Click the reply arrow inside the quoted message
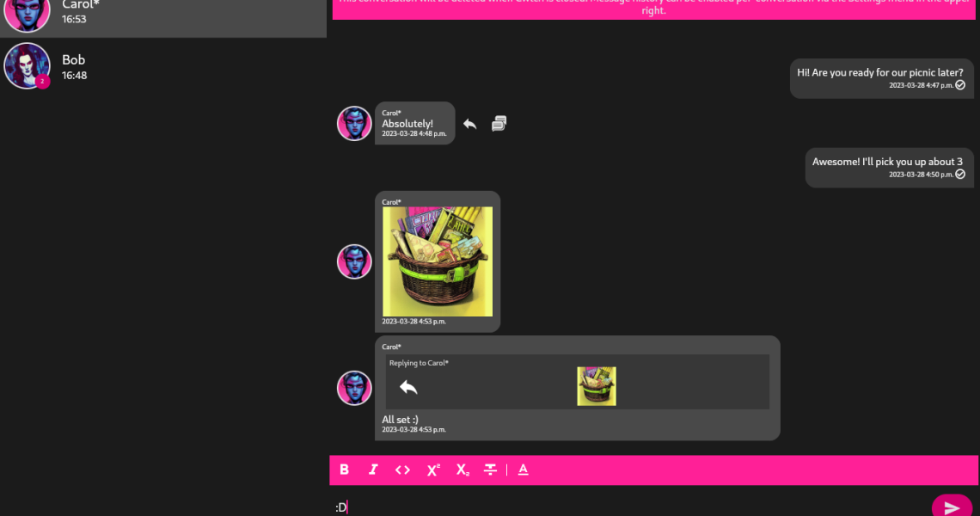Screen dimensions: 980x516 (408, 387)
